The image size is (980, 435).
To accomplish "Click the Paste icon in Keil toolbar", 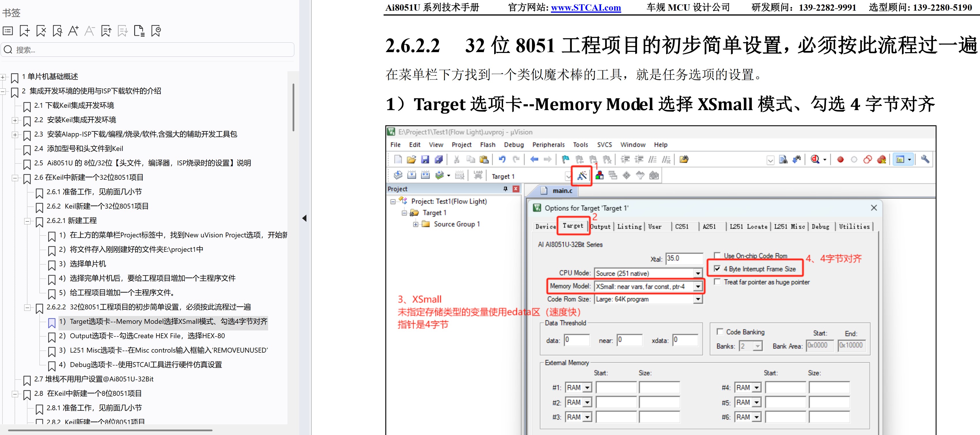I will 484,160.
